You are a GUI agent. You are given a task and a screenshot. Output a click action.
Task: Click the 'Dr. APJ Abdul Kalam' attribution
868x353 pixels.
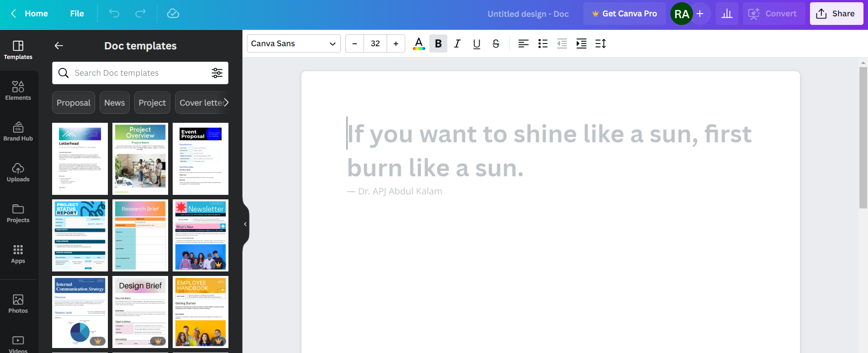coord(400,191)
